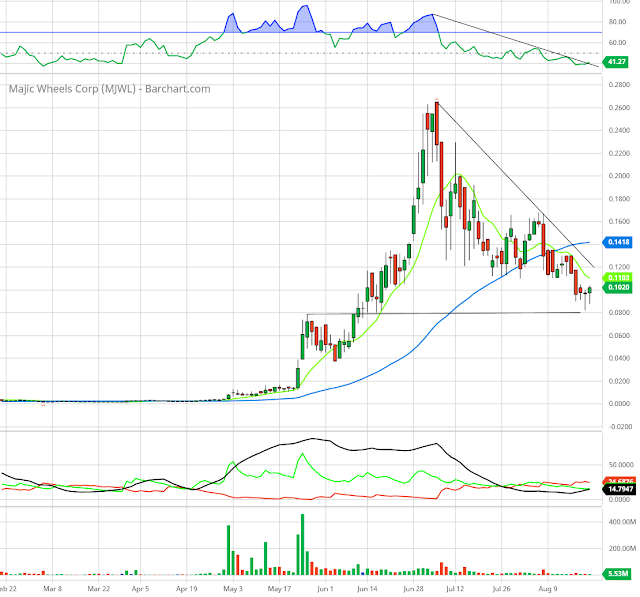Click the RSI value label 41.27
Image resolution: width=640 pixels, height=597 pixels.
[616, 62]
